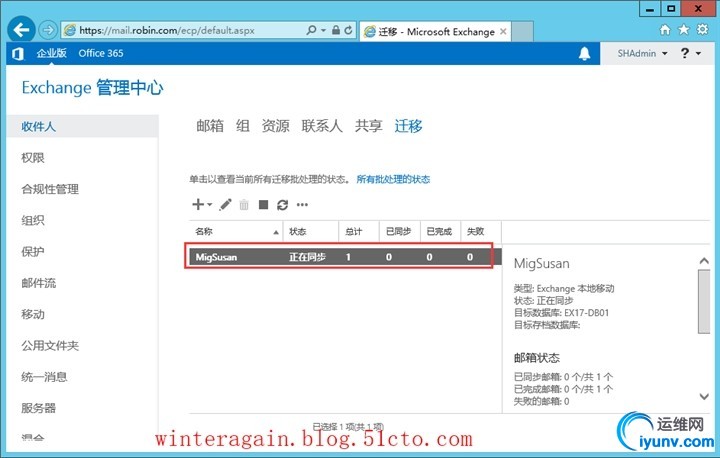Sort by the 名称 column header
720x458 pixels.
click(x=236, y=232)
